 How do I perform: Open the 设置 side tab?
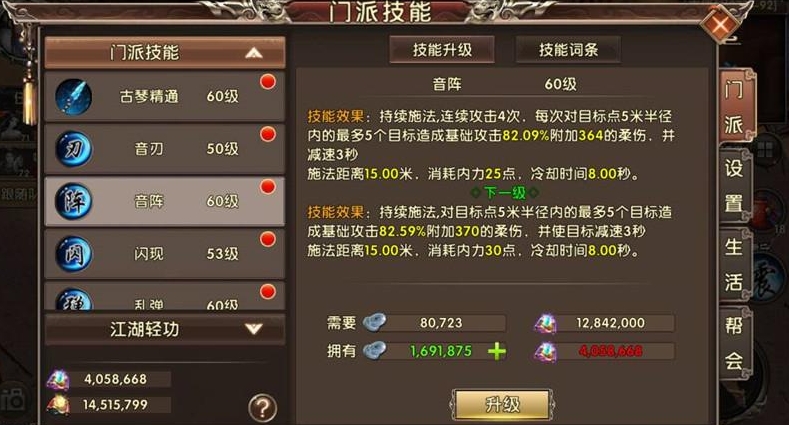[x=734, y=186]
